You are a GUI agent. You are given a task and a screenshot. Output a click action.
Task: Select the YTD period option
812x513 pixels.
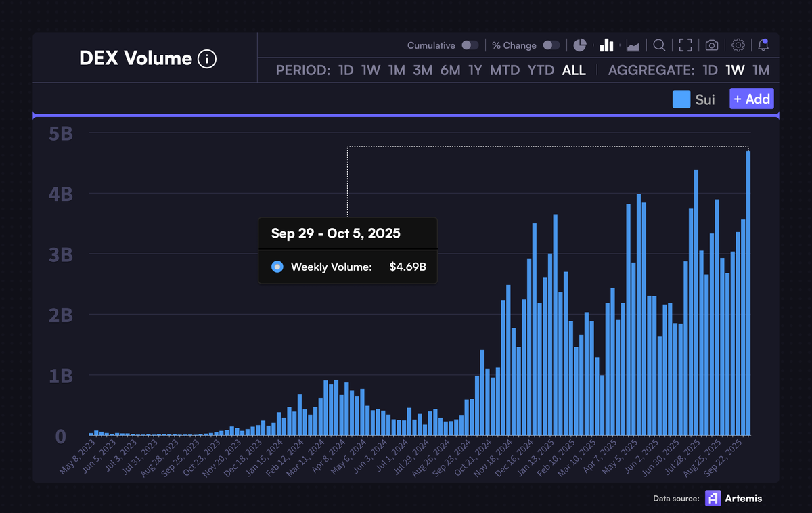(x=541, y=70)
